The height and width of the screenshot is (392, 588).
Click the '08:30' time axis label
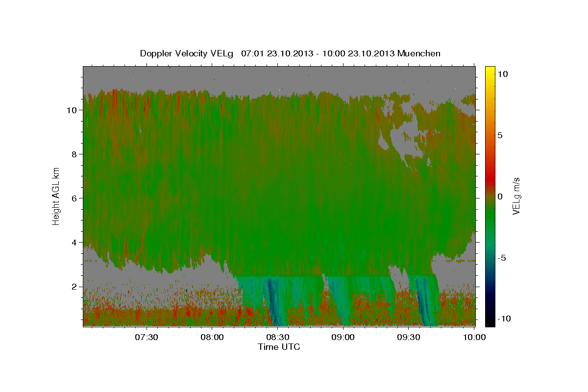click(277, 337)
